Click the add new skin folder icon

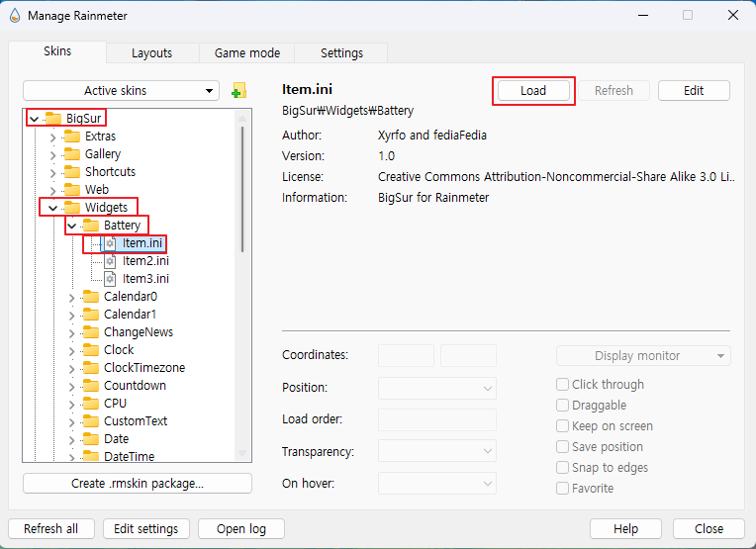pyautogui.click(x=239, y=91)
